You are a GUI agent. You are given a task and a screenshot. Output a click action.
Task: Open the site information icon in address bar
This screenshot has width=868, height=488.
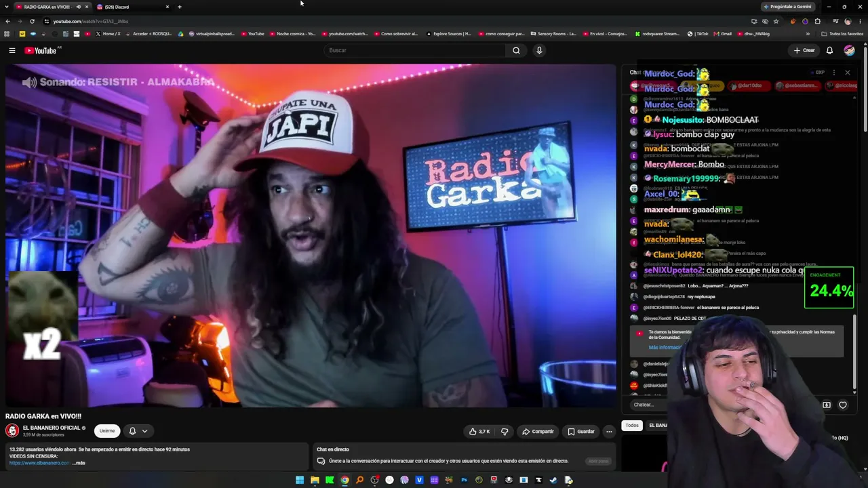(46, 21)
